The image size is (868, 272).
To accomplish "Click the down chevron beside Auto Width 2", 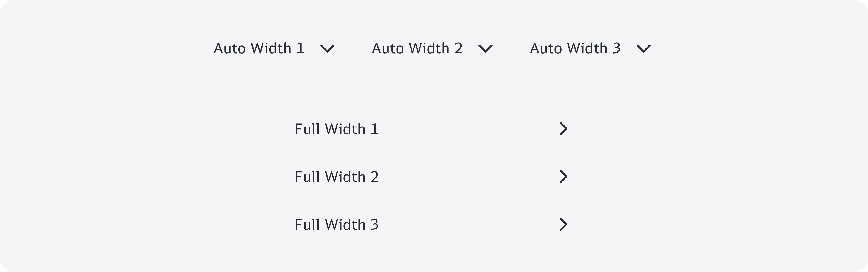I will point(485,49).
